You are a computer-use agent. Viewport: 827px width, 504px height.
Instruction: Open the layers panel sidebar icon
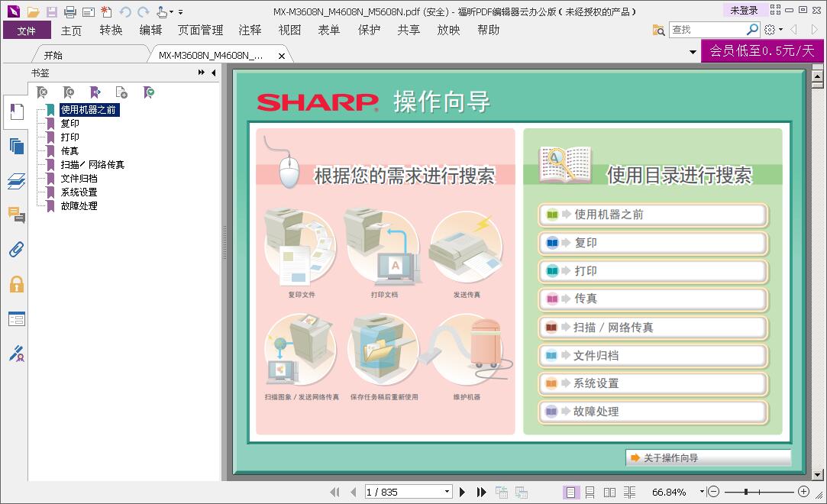click(16, 181)
